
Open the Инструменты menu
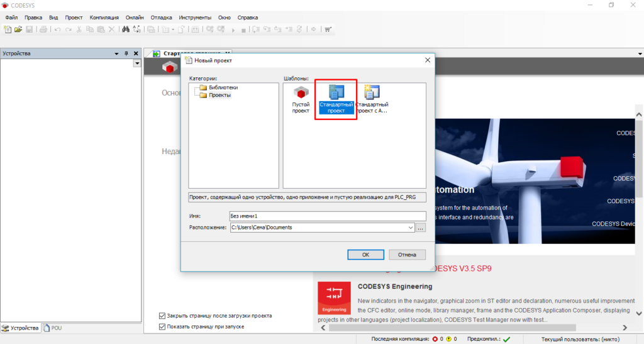[195, 18]
